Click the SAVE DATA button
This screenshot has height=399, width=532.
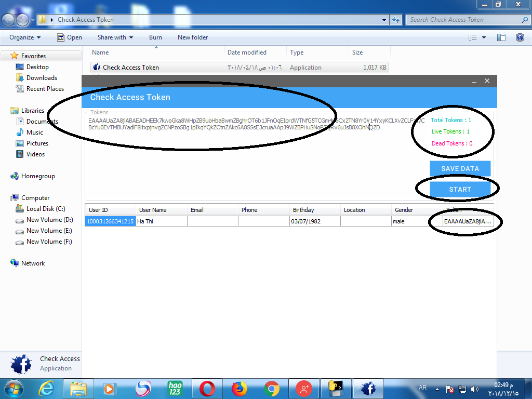tap(460, 169)
